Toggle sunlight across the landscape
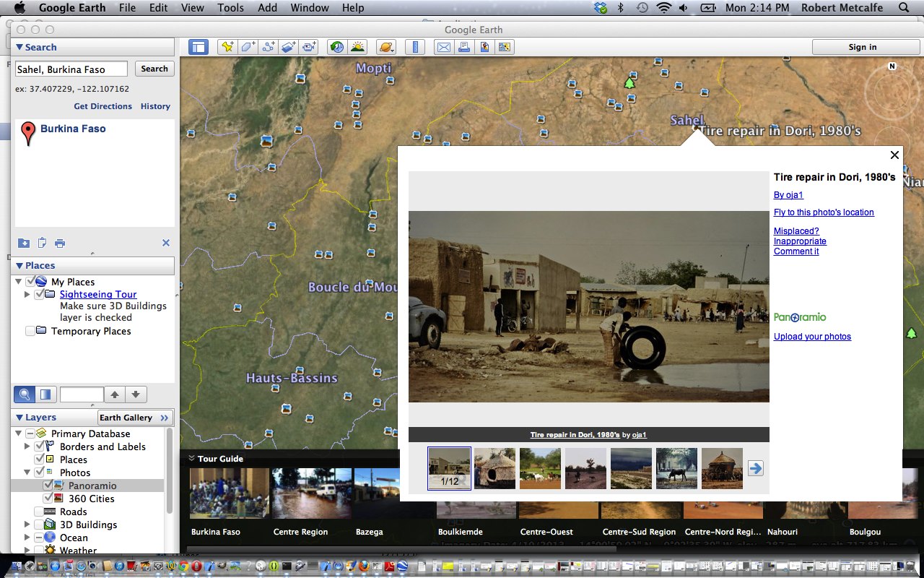Viewport: 924px width, 578px height. coord(357,47)
